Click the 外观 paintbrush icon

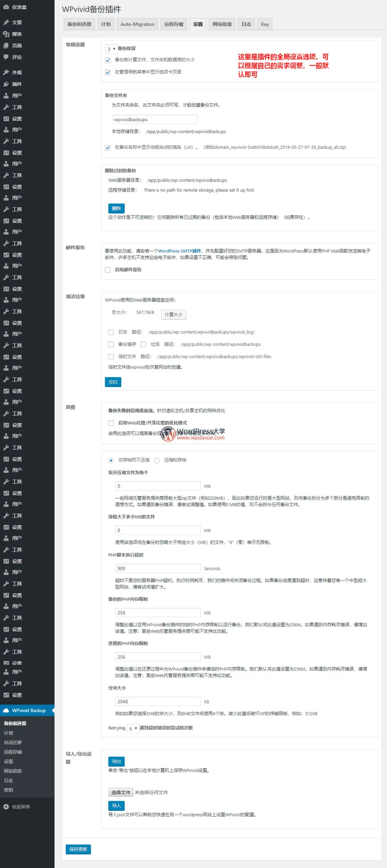[6, 72]
